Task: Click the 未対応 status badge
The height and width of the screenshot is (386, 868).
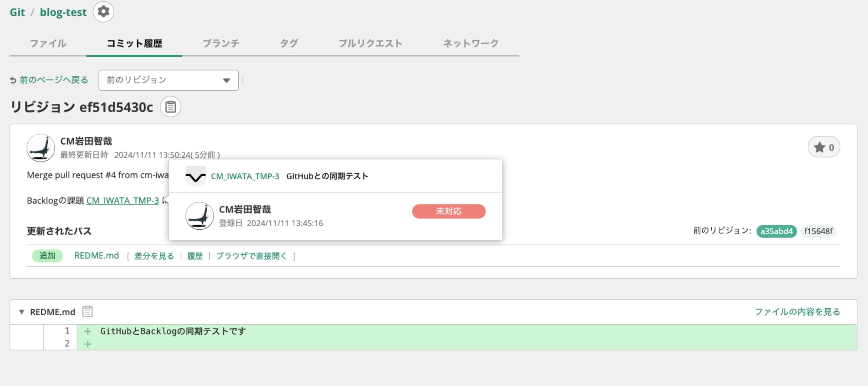Action: point(449,211)
